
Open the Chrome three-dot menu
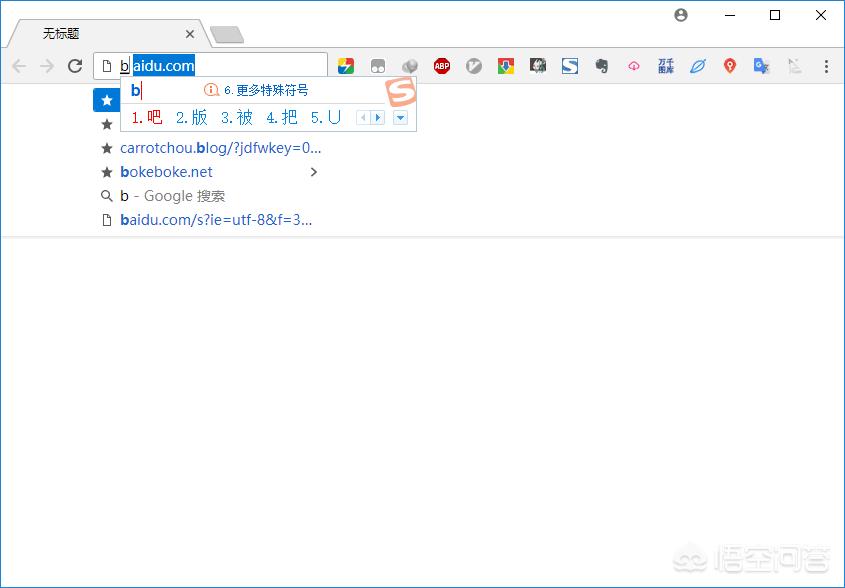tap(826, 66)
